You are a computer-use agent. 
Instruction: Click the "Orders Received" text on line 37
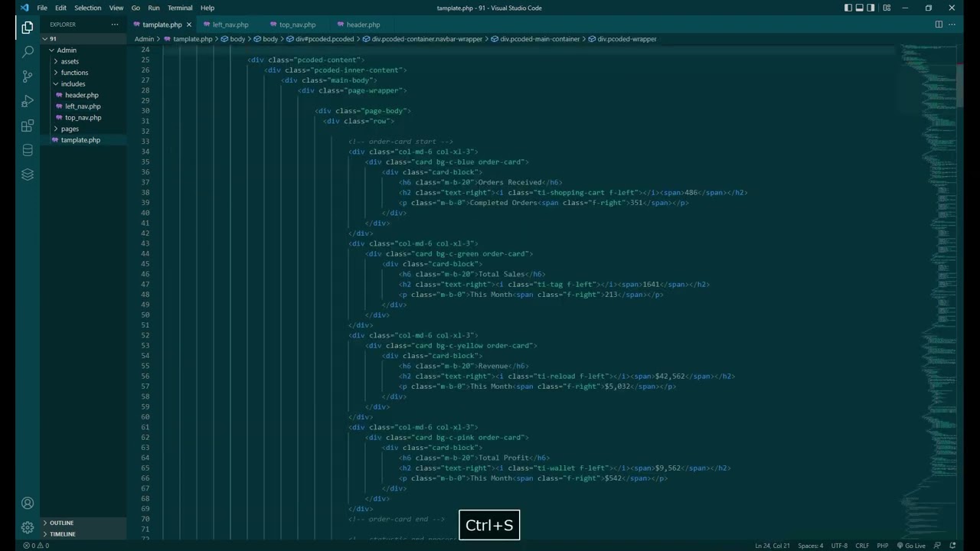point(510,182)
